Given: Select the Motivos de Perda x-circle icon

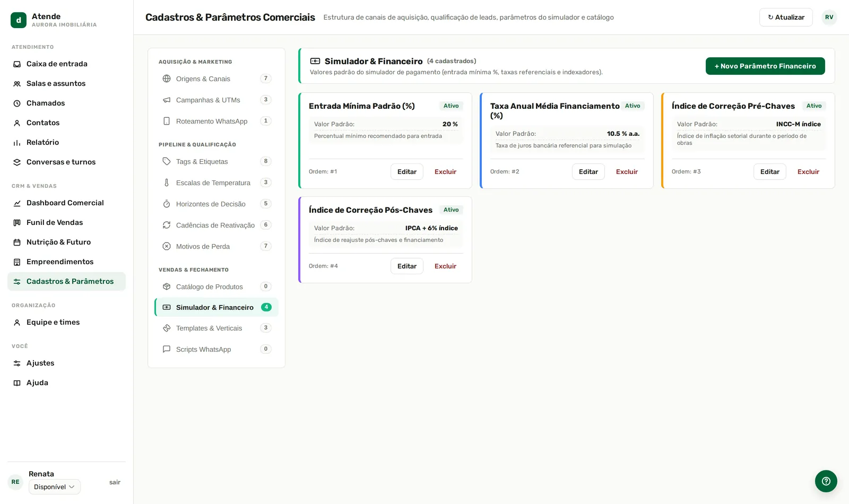Looking at the screenshot, I should [x=167, y=246].
